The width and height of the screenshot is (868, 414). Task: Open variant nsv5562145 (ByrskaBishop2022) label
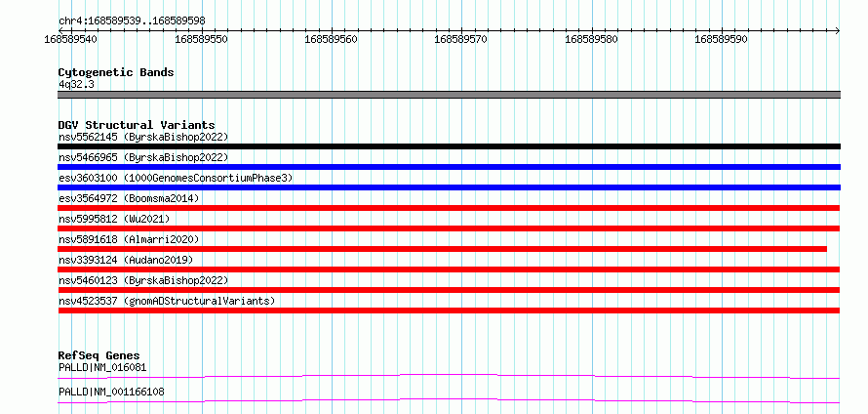coord(142,137)
